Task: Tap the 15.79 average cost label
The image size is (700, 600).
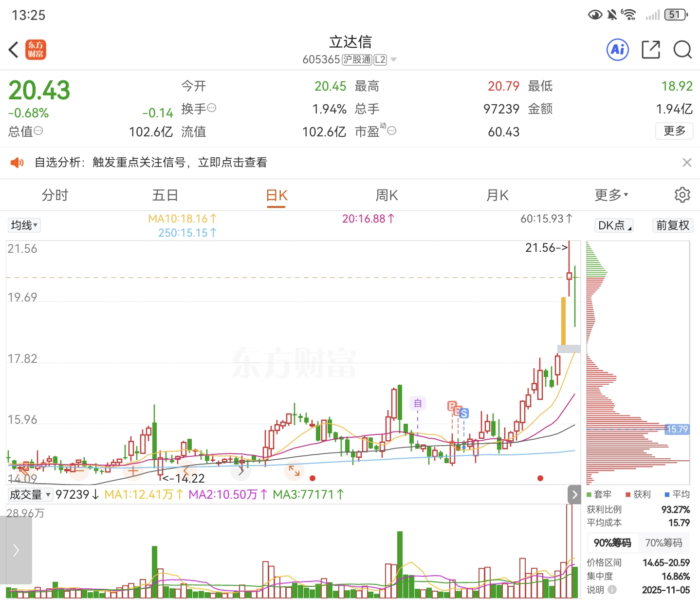Action: tap(677, 429)
